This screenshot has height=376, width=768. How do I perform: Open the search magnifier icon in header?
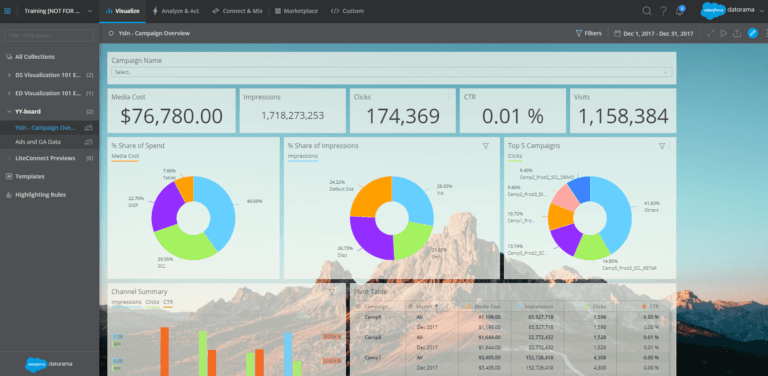click(x=647, y=11)
